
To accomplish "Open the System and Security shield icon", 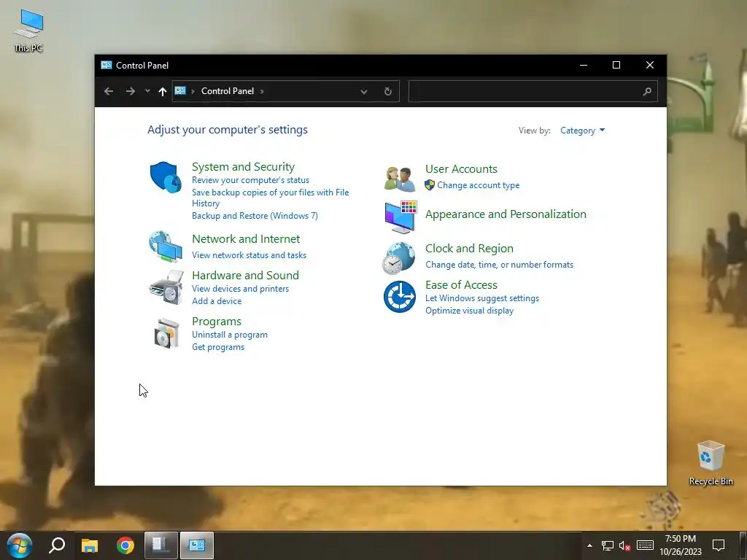I will (x=166, y=177).
